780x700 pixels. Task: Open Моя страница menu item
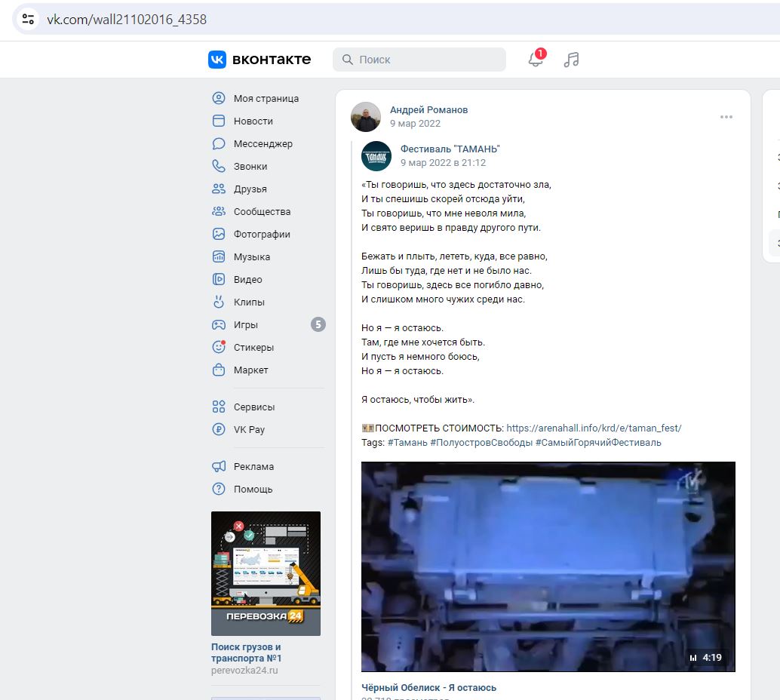[268, 99]
